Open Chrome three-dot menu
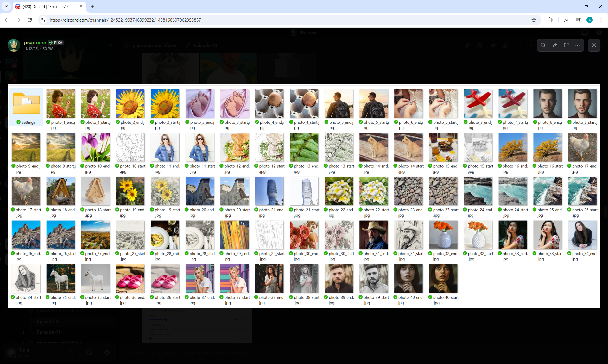The width and height of the screenshot is (608, 364). [601, 20]
